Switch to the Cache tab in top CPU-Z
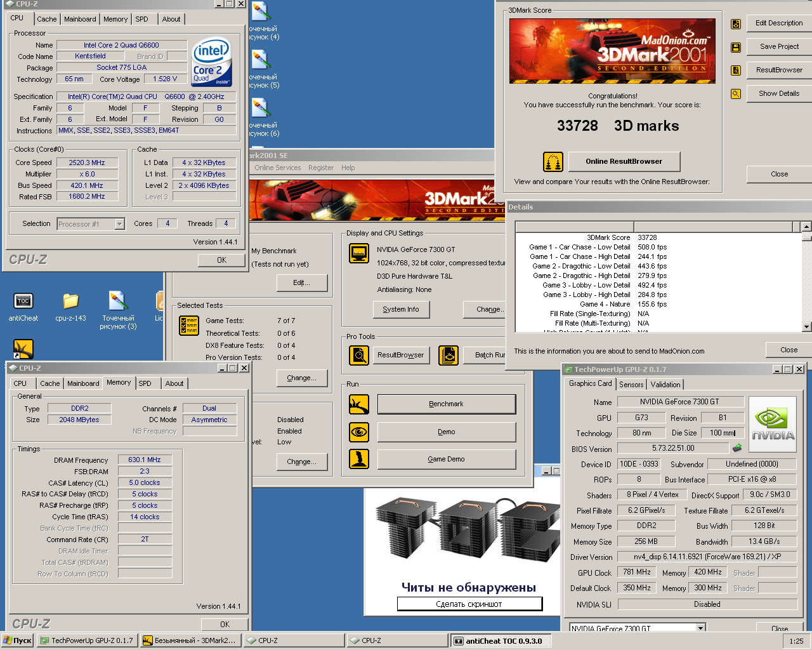 tap(46, 19)
